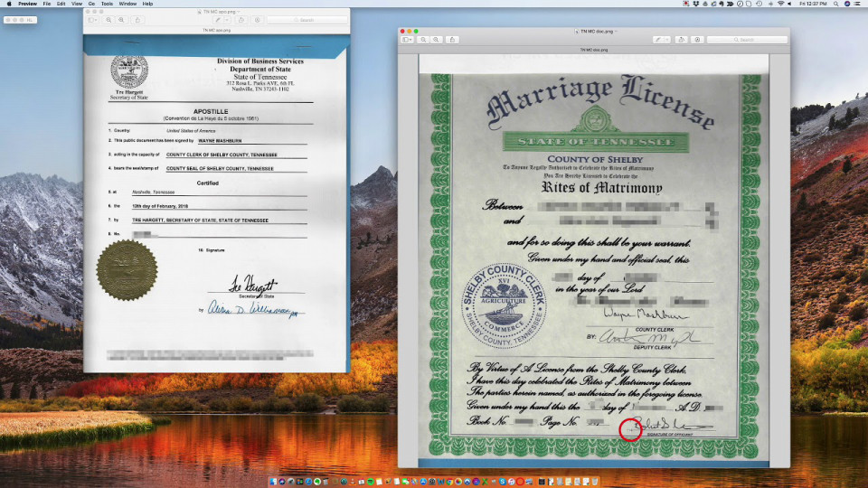Open iTunes from the Dock
868x488 pixels.
pyautogui.click(x=511, y=482)
